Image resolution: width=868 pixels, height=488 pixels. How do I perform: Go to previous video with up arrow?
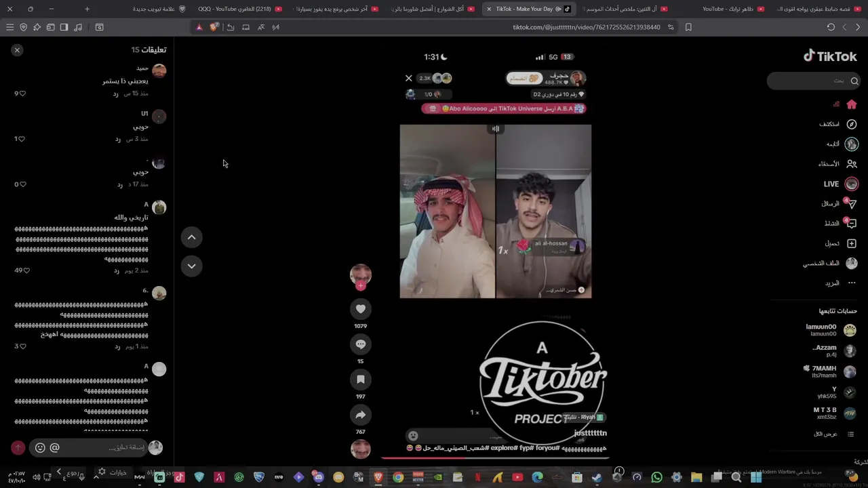pos(191,237)
